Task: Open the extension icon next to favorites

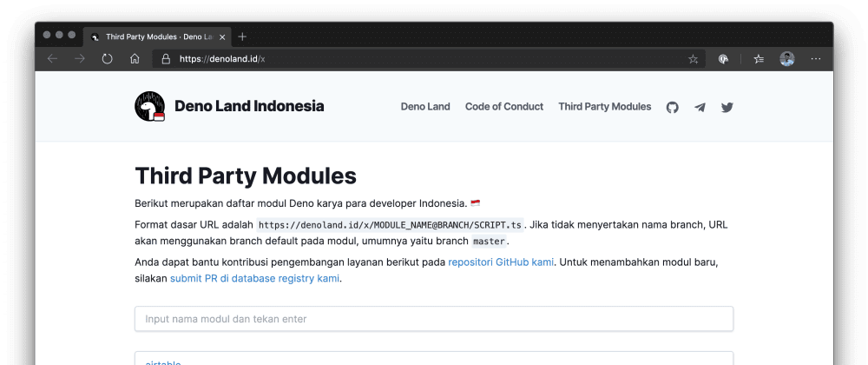Action: coord(723,59)
